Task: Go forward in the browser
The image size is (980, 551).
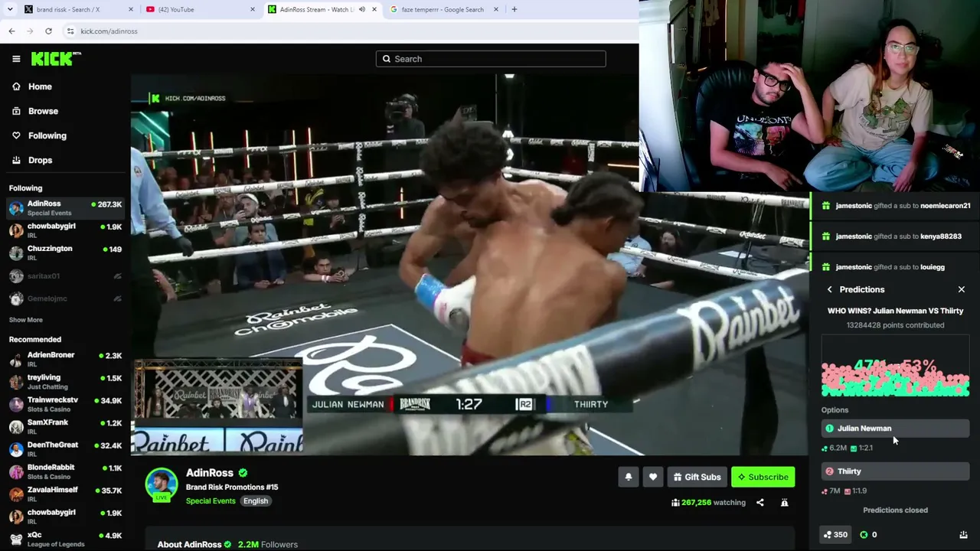Action: click(30, 31)
